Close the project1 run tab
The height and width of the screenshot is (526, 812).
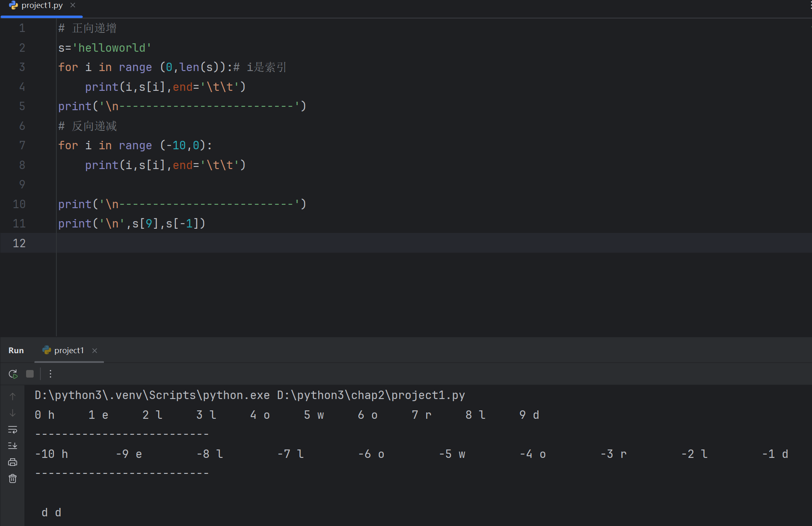click(x=95, y=351)
